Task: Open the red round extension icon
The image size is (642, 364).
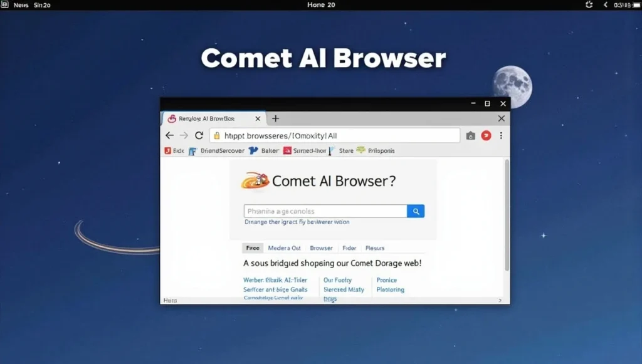Action: pos(486,135)
